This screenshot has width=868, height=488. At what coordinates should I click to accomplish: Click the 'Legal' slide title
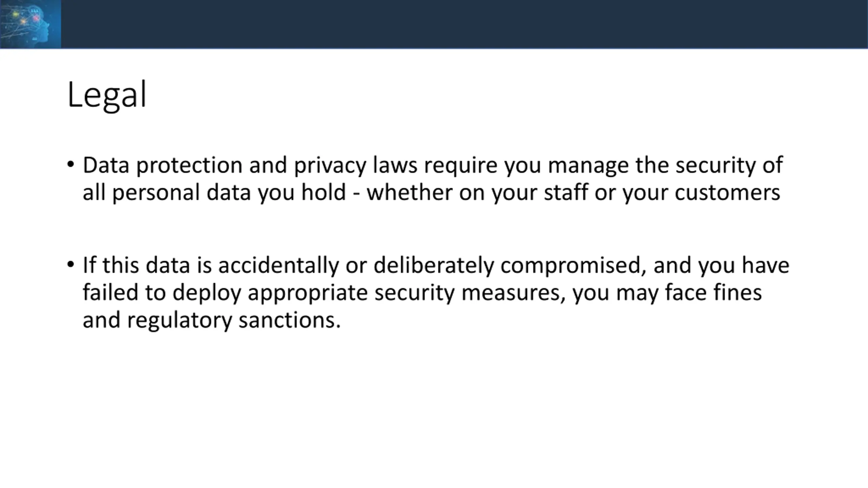(x=107, y=96)
